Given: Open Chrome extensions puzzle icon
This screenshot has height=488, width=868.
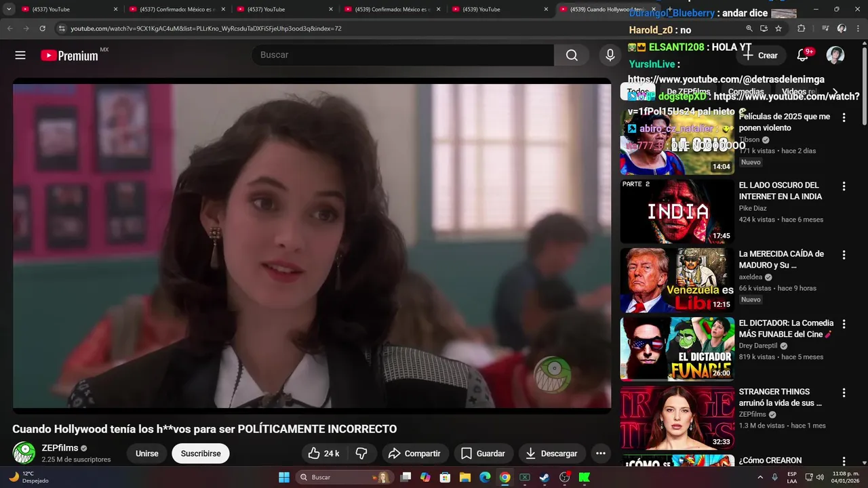Looking at the screenshot, I should (801, 28).
